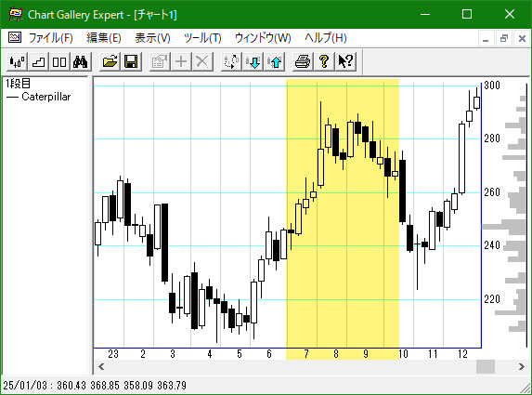The image size is (532, 395).
Task: Click the two-panel layout toolbar icon
Action: 59,62
